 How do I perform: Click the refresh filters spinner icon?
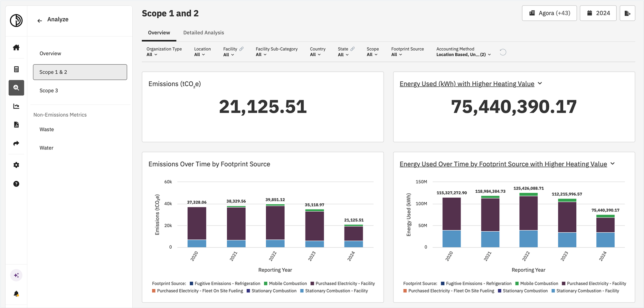click(x=503, y=52)
